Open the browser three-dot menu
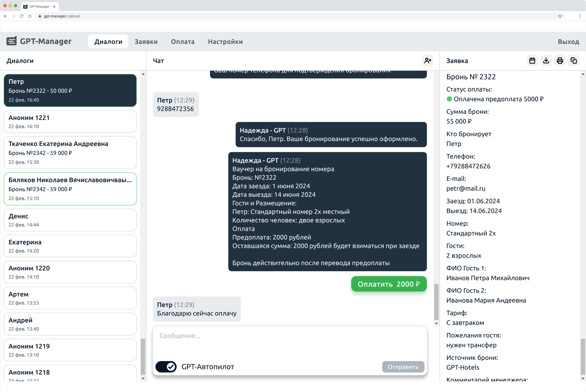 click(x=580, y=16)
